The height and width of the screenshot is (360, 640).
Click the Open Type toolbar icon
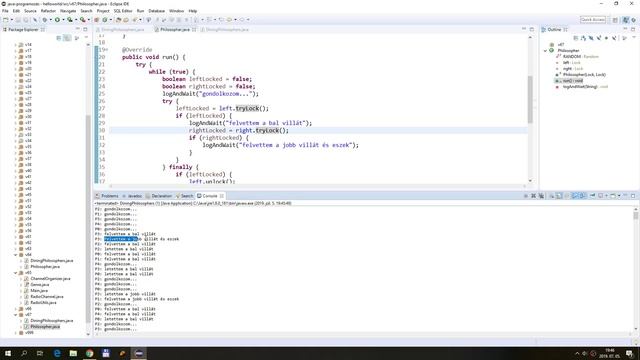(118, 20)
